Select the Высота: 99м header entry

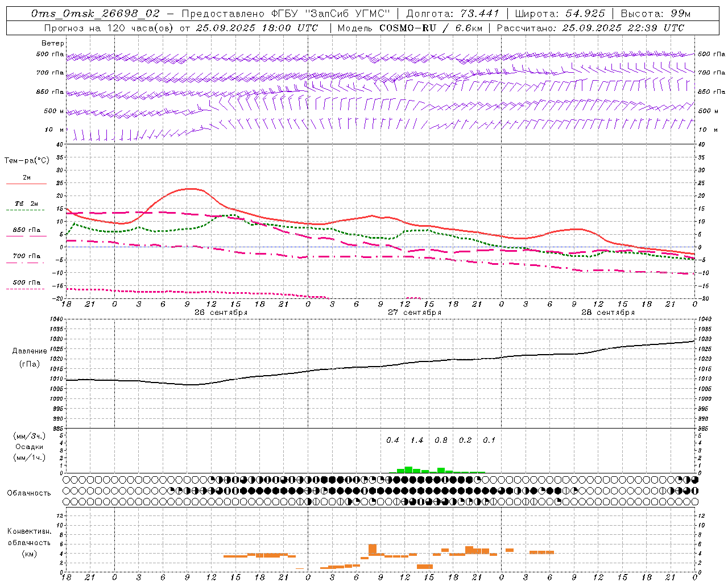656,13
